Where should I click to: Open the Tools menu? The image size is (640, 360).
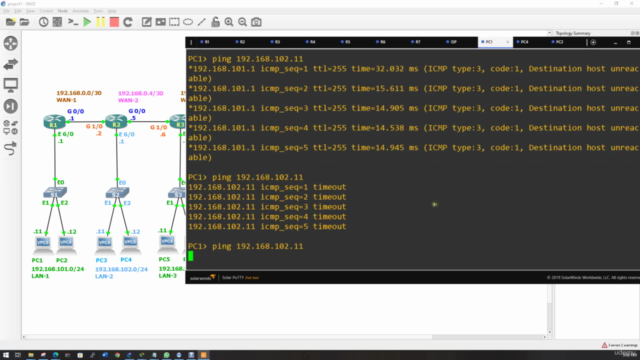click(98, 11)
